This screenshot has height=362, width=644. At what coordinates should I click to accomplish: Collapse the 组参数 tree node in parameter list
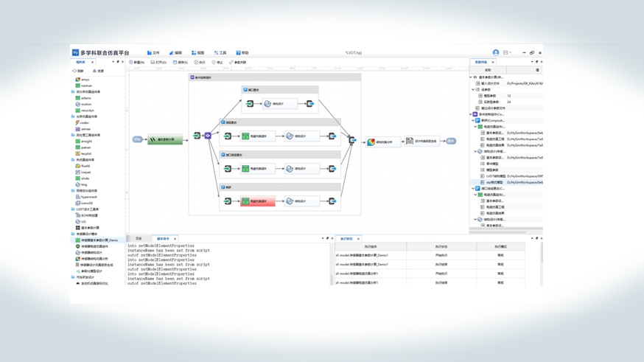[x=474, y=90]
